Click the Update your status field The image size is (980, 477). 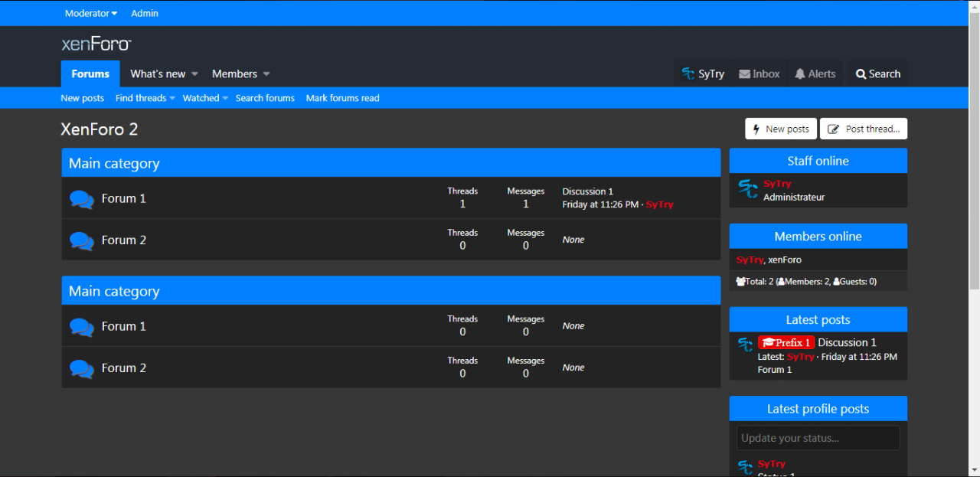click(x=818, y=438)
